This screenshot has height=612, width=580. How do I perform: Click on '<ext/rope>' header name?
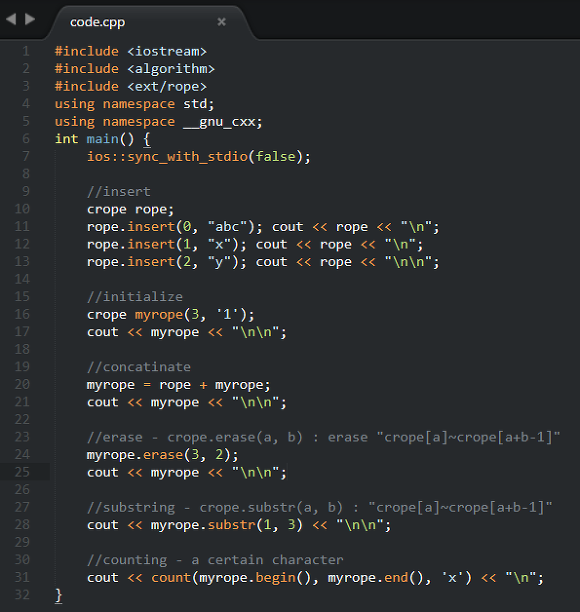pos(167,86)
